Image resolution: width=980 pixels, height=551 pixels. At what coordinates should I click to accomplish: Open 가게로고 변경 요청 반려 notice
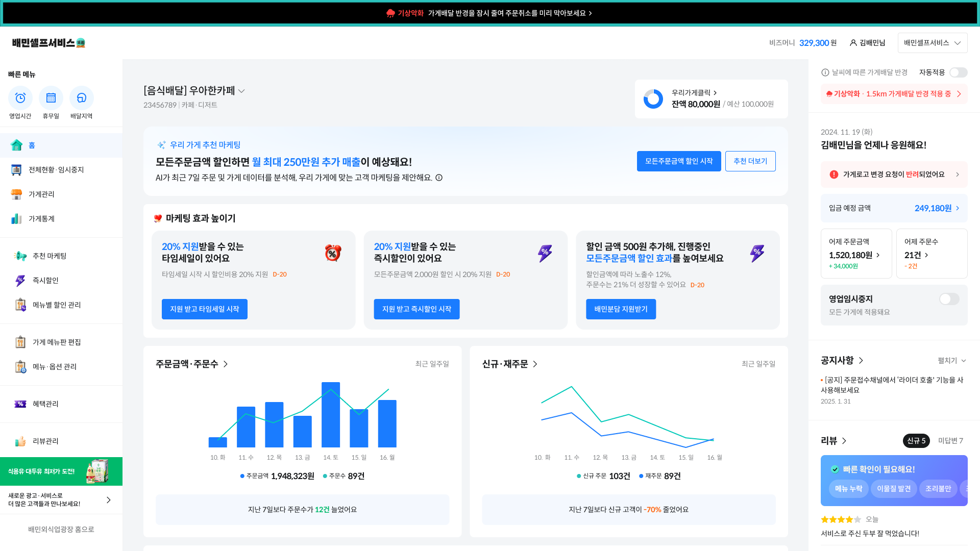(x=894, y=174)
